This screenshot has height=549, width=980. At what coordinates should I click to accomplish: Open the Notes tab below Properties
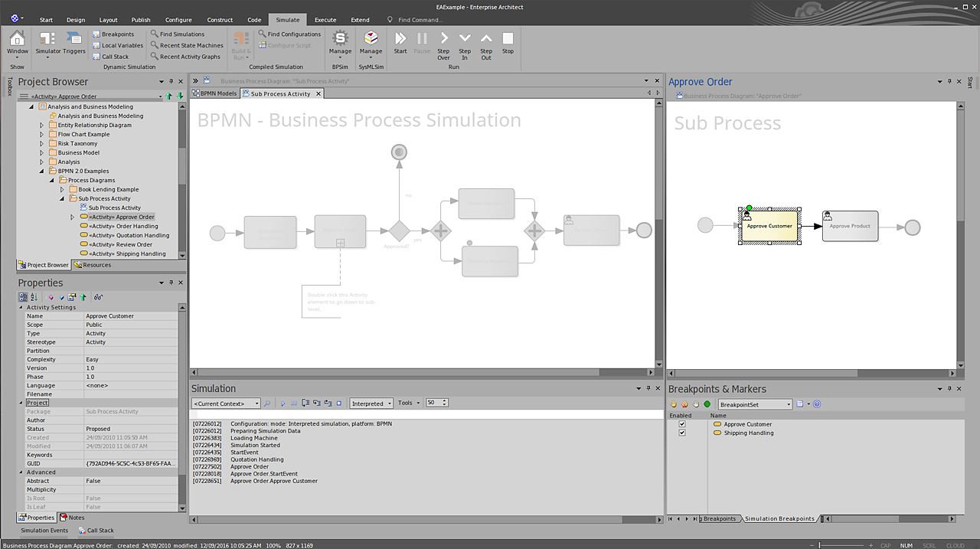tap(73, 518)
